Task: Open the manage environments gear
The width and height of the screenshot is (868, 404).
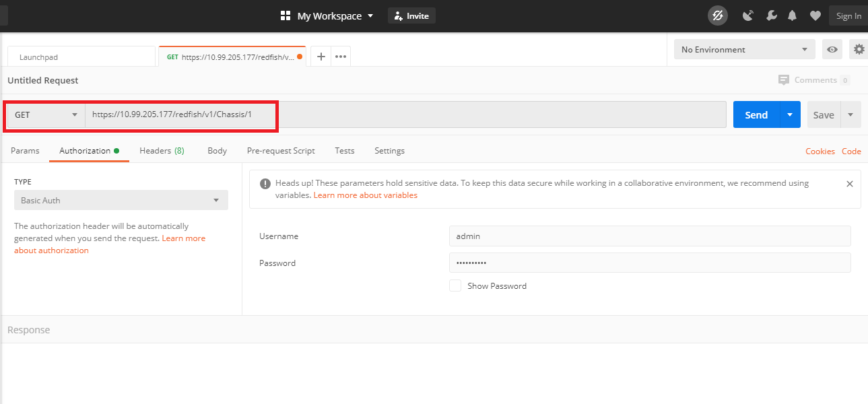Action: pyautogui.click(x=859, y=49)
